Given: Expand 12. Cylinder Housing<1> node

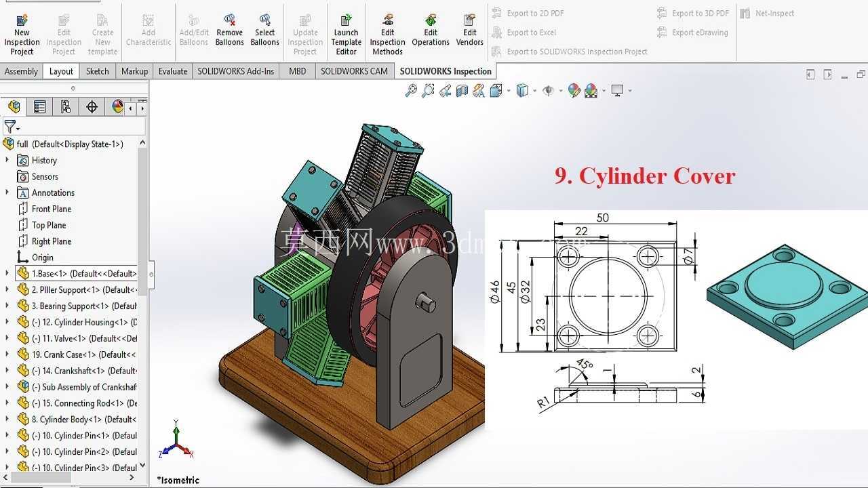Looking at the screenshot, I should point(7,322).
